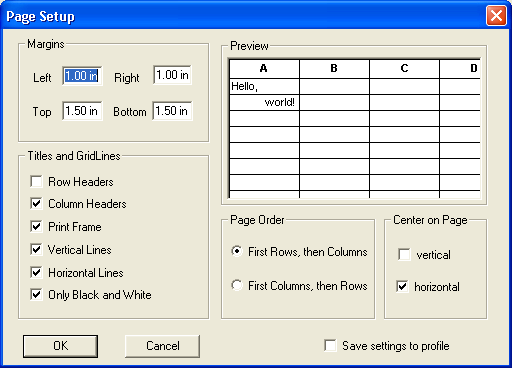Click column A header in preview

pyautogui.click(x=264, y=69)
